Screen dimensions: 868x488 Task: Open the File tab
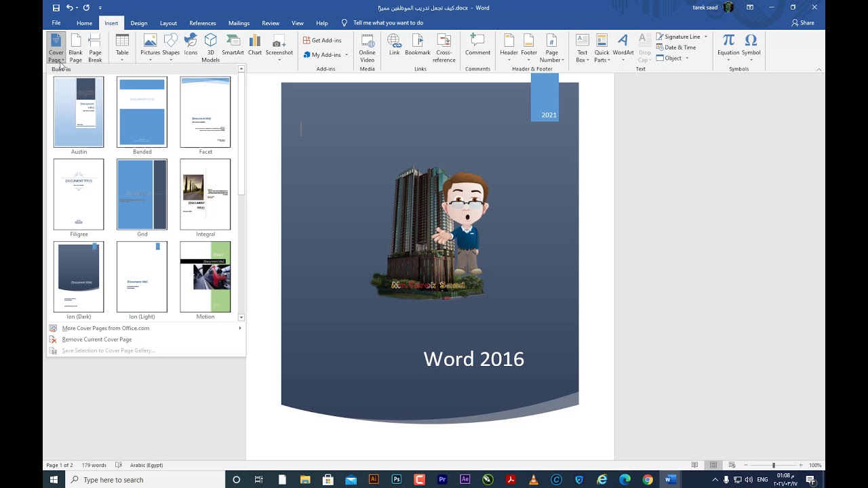point(56,23)
